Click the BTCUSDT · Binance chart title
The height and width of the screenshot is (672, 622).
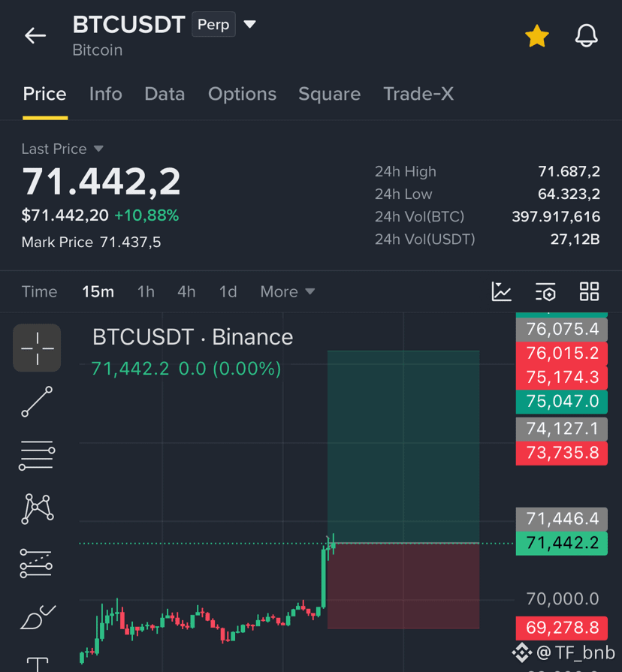193,337
